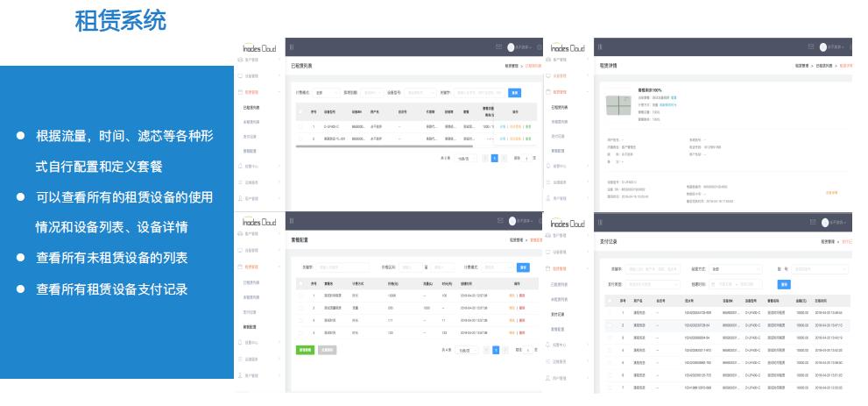Image resolution: width=868 pixels, height=406 pixels.
Task: Open page-size dropdown in 套餐配置 pagination
Action: [467, 350]
